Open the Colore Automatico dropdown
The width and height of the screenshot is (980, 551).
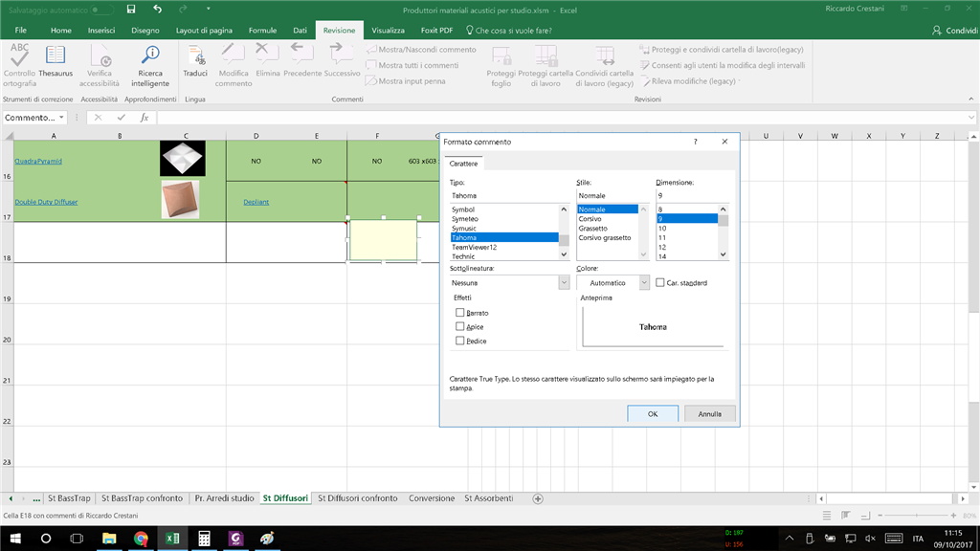pos(644,283)
